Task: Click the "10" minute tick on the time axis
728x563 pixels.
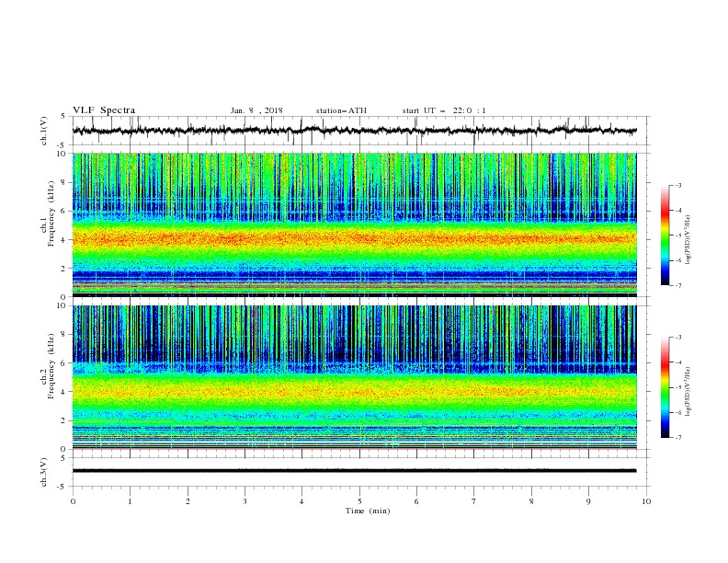Action: [646, 501]
